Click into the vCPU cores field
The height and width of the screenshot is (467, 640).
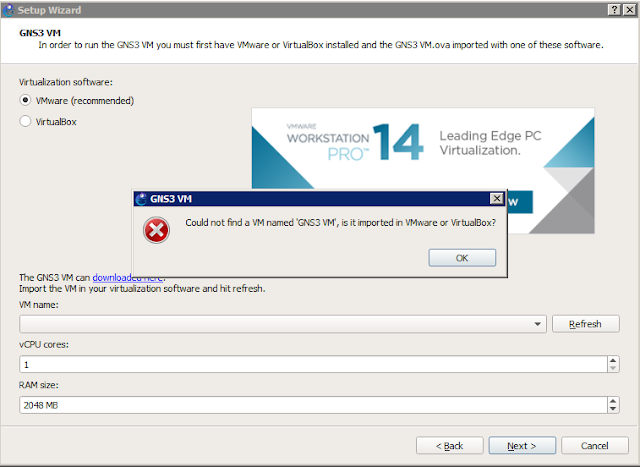pos(313,364)
